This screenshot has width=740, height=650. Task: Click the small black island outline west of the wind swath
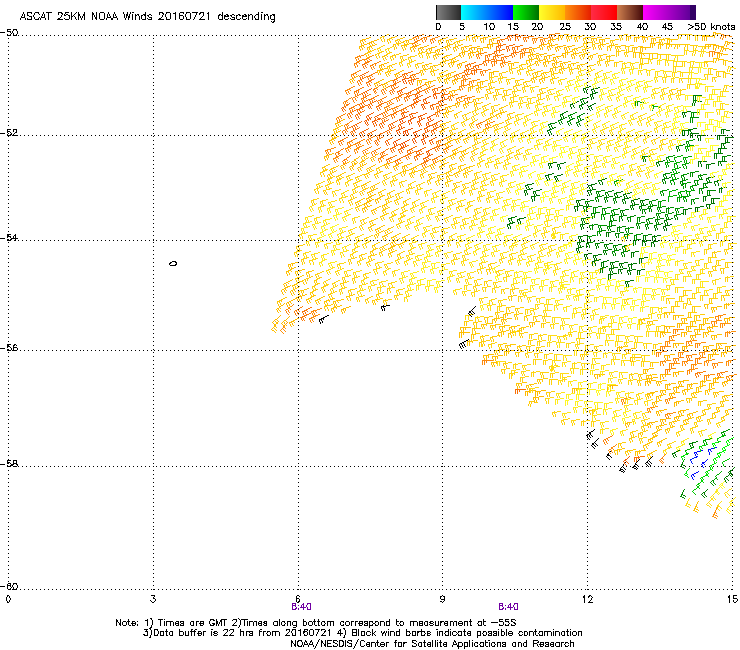(x=173, y=263)
